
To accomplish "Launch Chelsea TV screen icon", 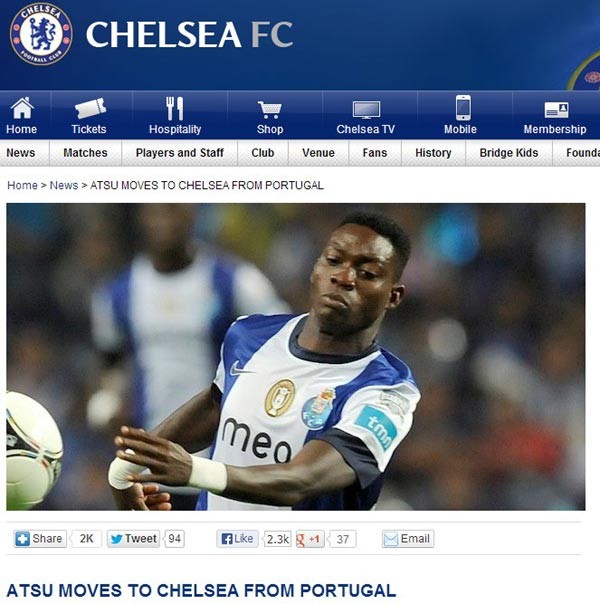I will pyautogui.click(x=366, y=110).
